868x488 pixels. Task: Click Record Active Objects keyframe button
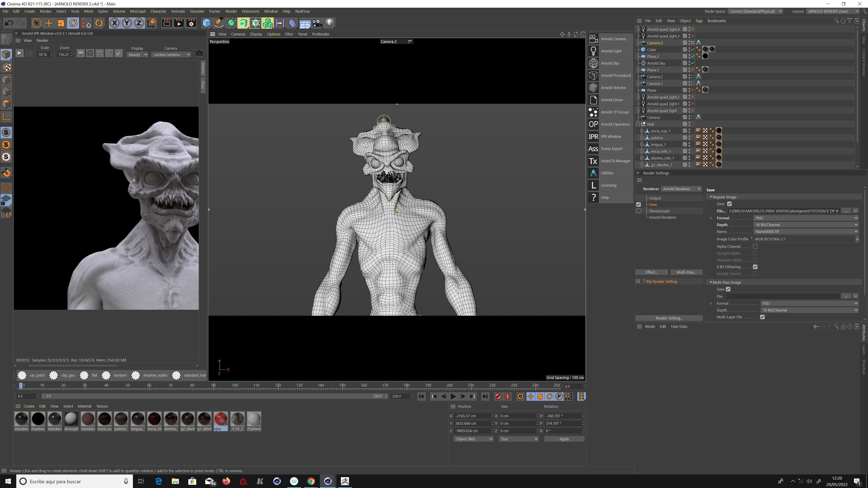498,396
